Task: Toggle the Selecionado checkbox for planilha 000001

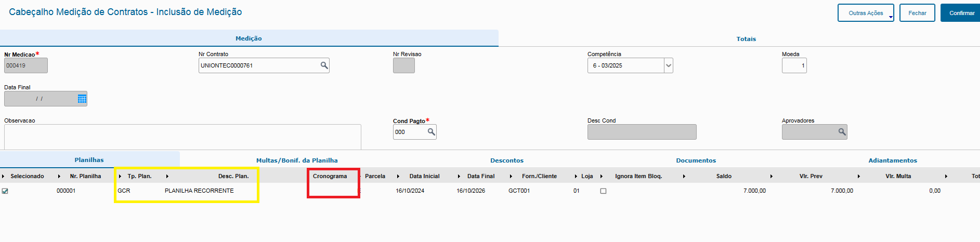Action: pos(5,191)
